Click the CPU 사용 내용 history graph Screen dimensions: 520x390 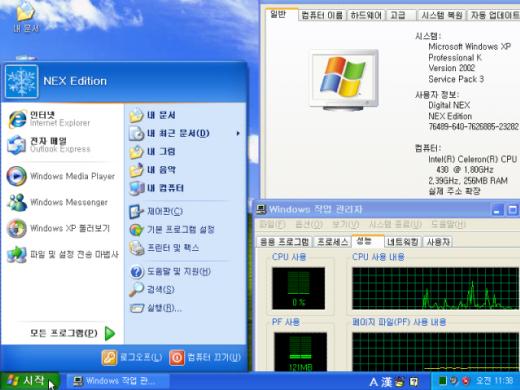436,289
